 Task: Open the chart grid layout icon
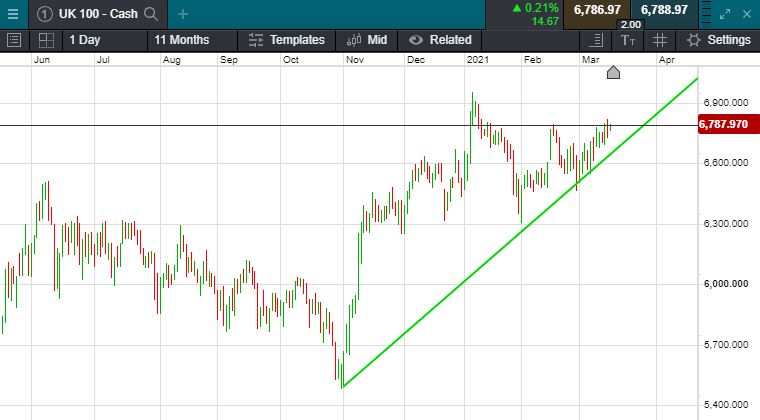coord(46,40)
